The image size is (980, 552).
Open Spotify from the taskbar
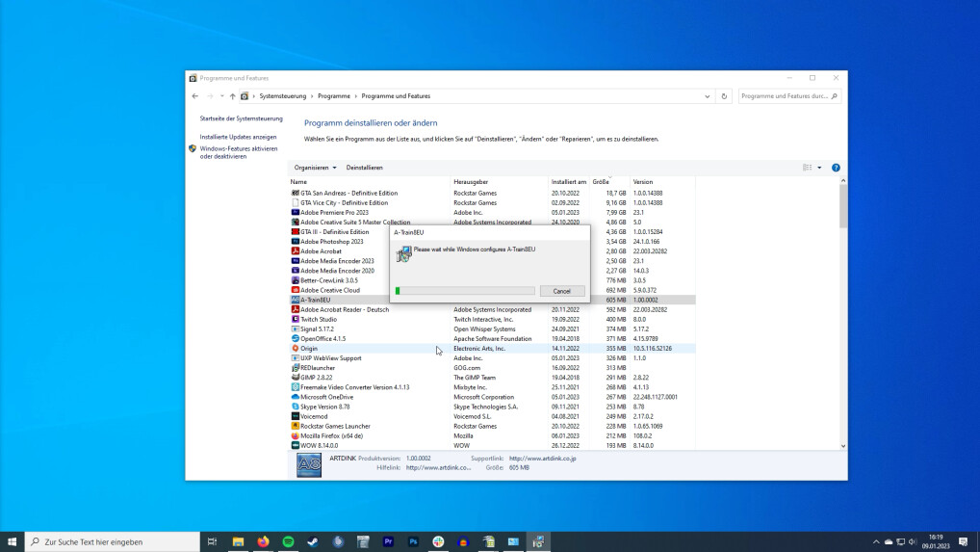288,542
